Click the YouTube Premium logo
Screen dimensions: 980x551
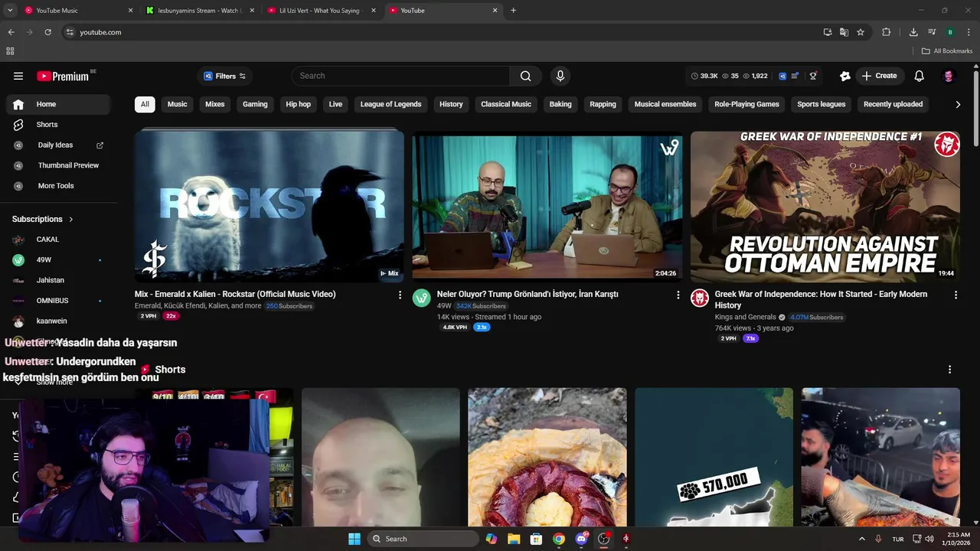64,76
